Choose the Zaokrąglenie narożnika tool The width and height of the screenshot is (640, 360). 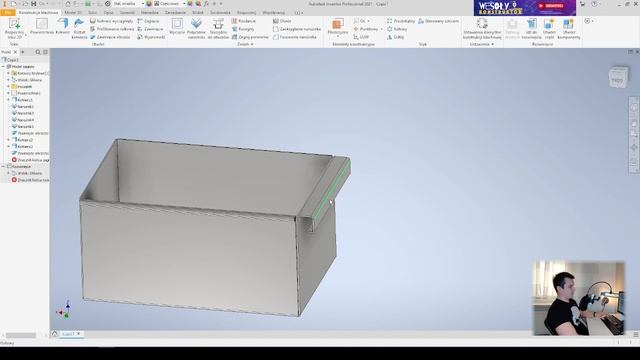(297, 29)
